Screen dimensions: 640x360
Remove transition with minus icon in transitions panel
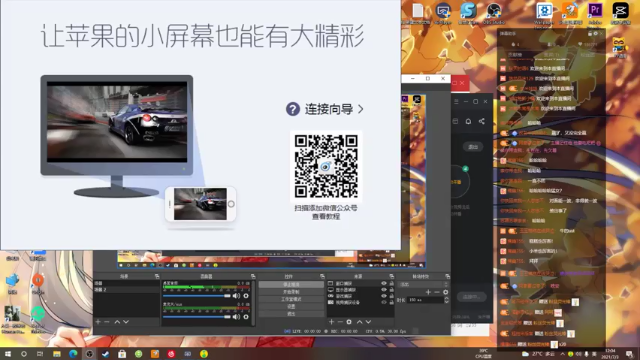pyautogui.click(x=437, y=292)
